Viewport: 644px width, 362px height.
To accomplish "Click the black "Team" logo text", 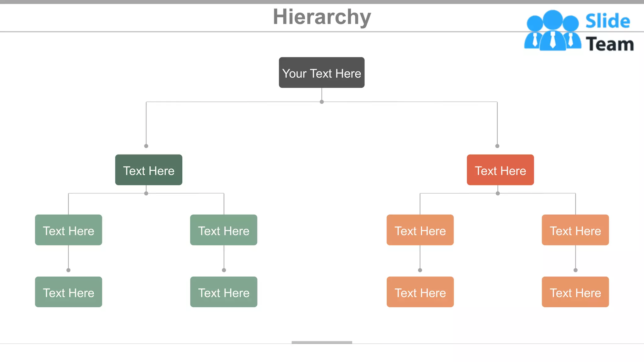I will coord(610,44).
